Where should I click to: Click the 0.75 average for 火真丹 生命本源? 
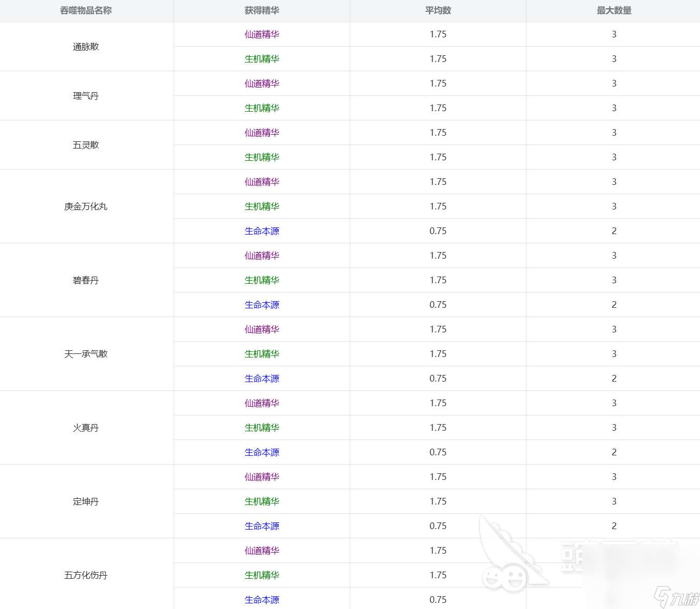click(x=438, y=452)
